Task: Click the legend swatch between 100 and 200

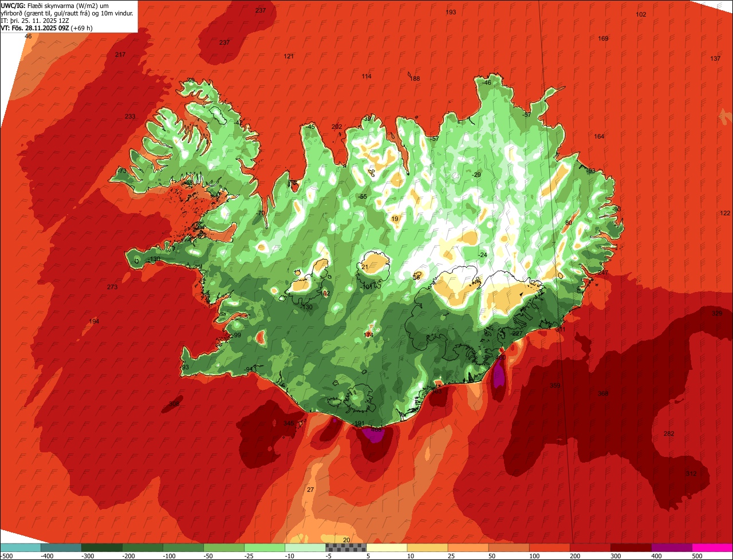Action: (549, 547)
